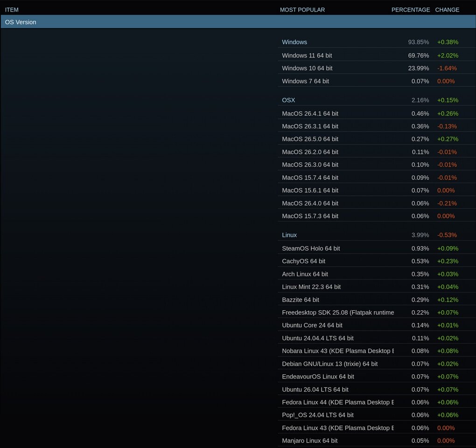Click the +0.15% change for OSX

click(x=448, y=100)
